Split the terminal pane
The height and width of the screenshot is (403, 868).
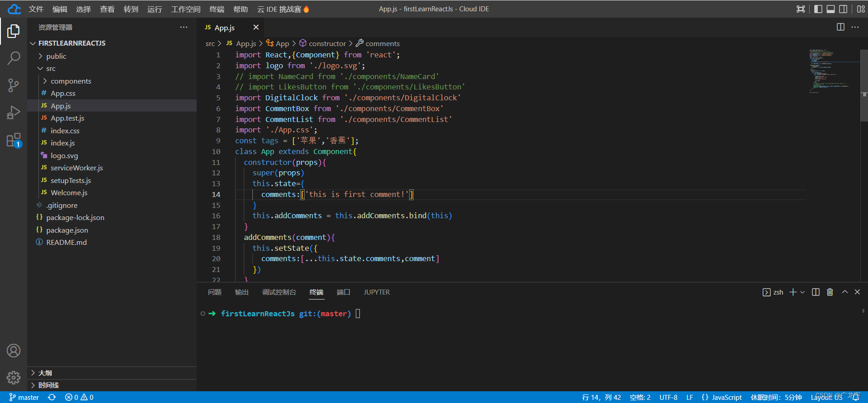pos(816,292)
